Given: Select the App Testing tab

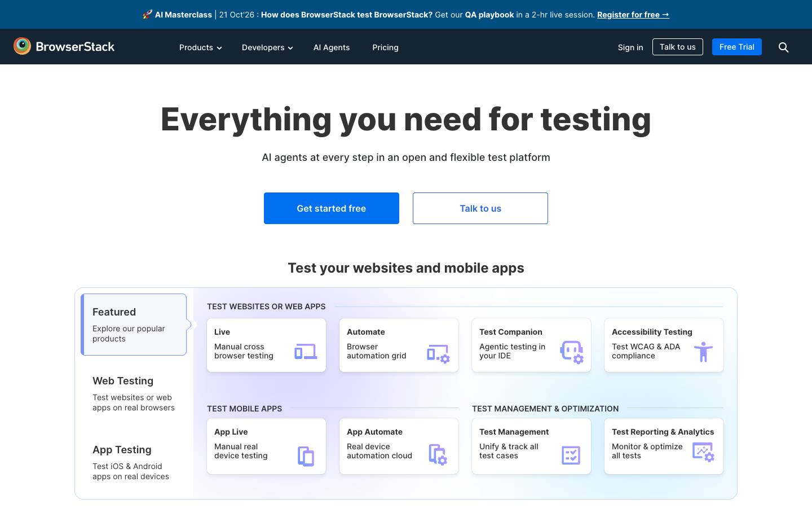Looking at the screenshot, I should pyautogui.click(x=134, y=462).
